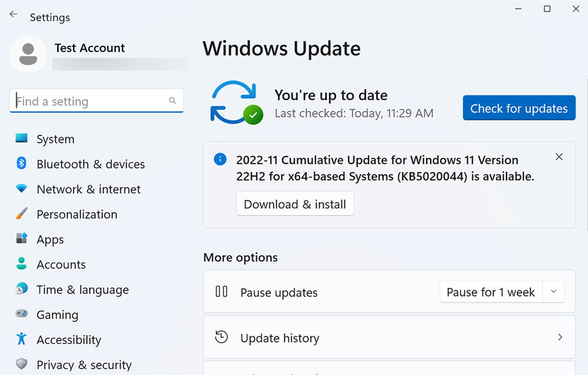Image resolution: width=588 pixels, height=375 pixels.
Task: Click Check for updates button
Action: tap(519, 108)
